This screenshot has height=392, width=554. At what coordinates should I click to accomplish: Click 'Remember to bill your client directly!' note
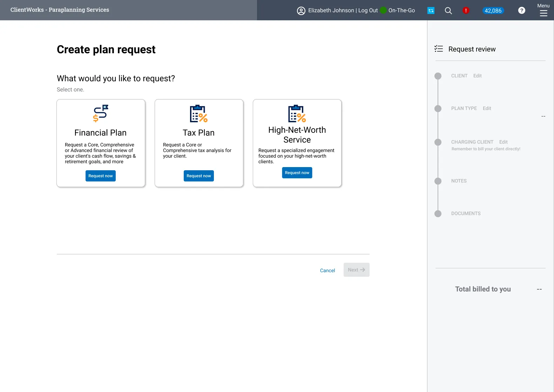[486, 149]
